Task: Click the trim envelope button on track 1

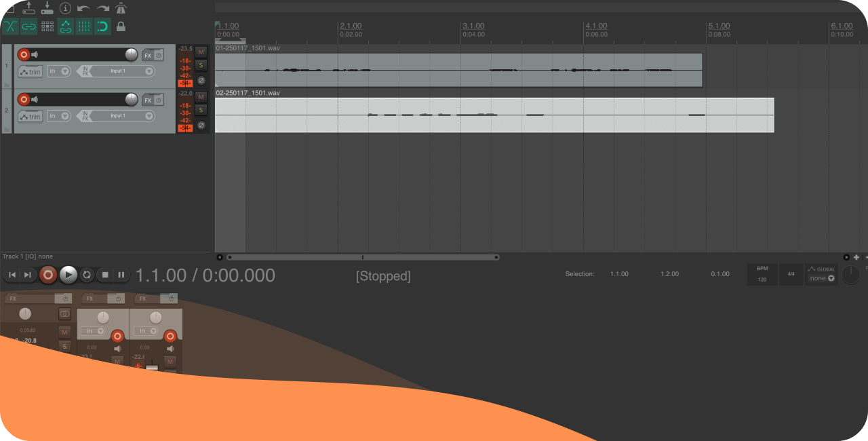Action: (31, 71)
